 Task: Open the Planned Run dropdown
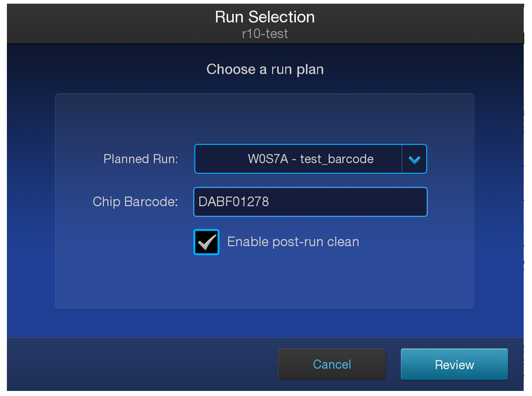(x=311, y=159)
